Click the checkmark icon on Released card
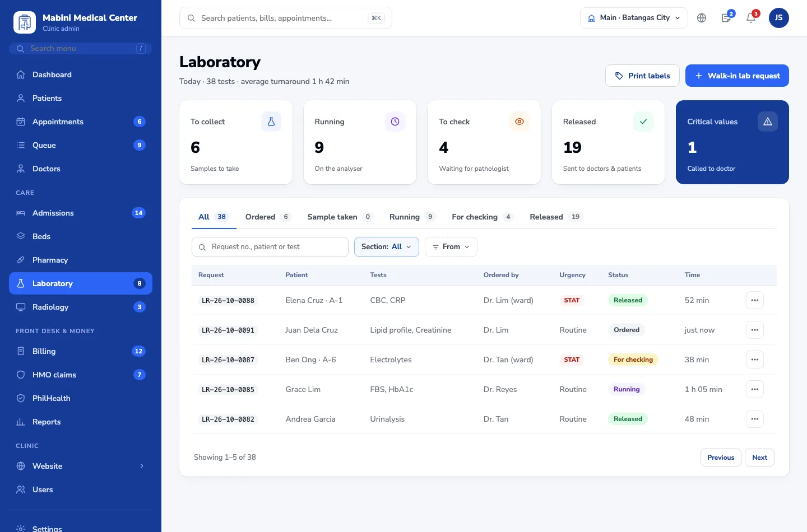807x532 pixels. pos(643,122)
